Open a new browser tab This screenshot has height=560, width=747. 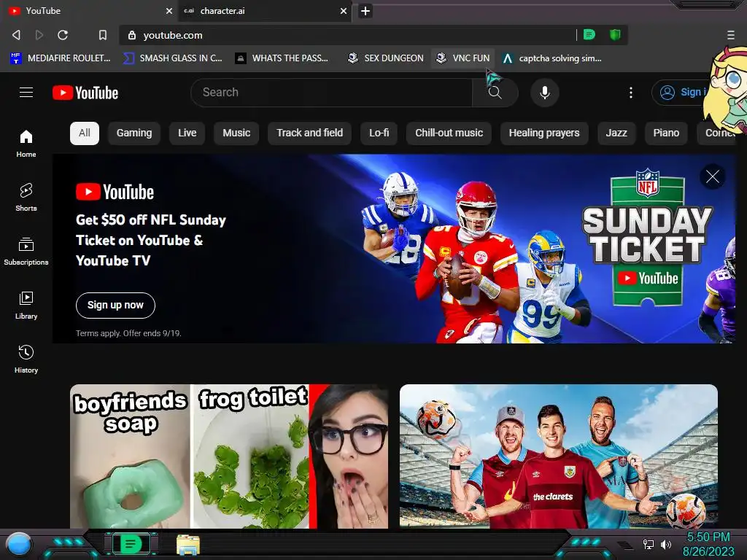pyautogui.click(x=365, y=11)
